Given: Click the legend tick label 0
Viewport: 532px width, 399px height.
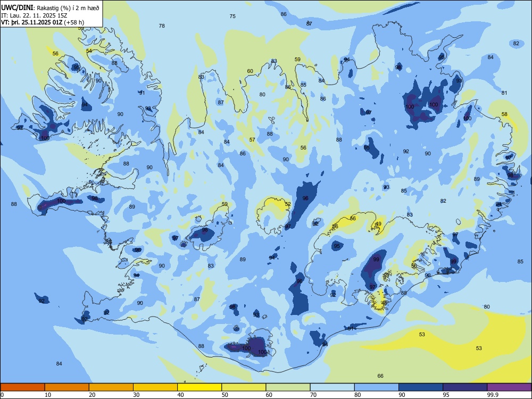Looking at the screenshot, I should pos(2,395).
